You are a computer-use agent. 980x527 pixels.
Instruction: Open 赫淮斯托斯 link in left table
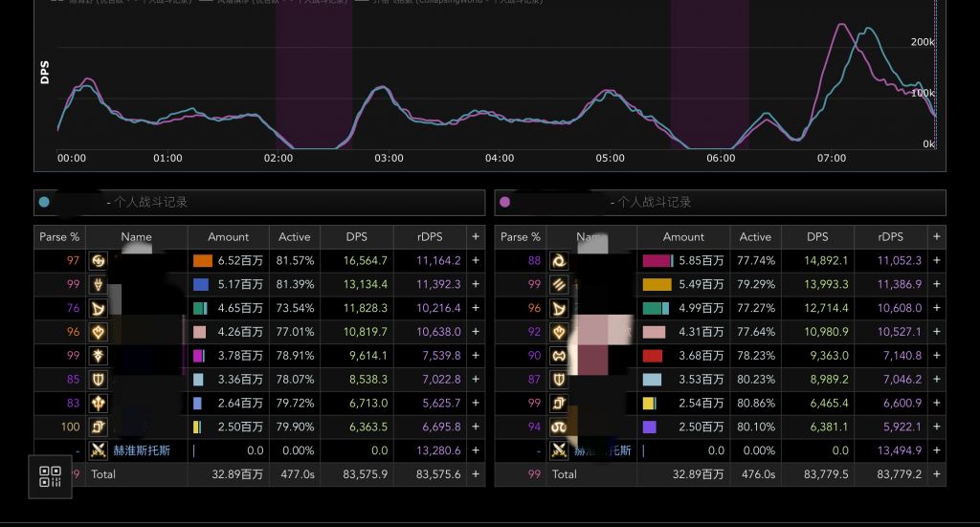pos(143,450)
